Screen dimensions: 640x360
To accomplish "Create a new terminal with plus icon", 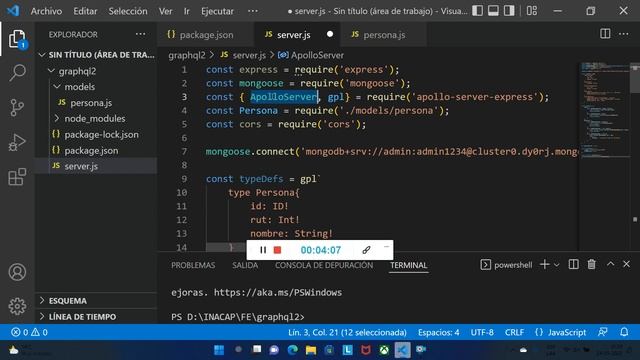I will click(544, 264).
